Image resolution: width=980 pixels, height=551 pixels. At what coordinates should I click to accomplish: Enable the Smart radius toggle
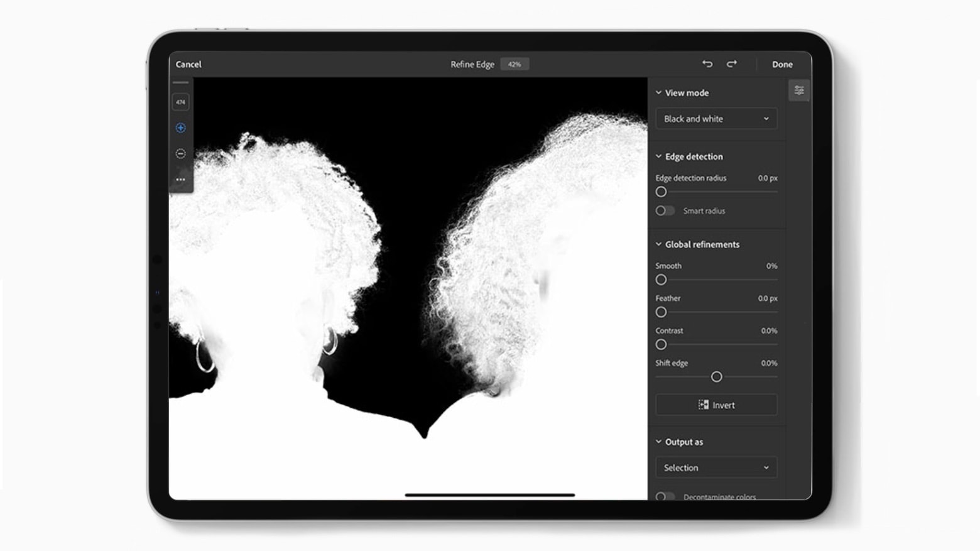click(665, 210)
